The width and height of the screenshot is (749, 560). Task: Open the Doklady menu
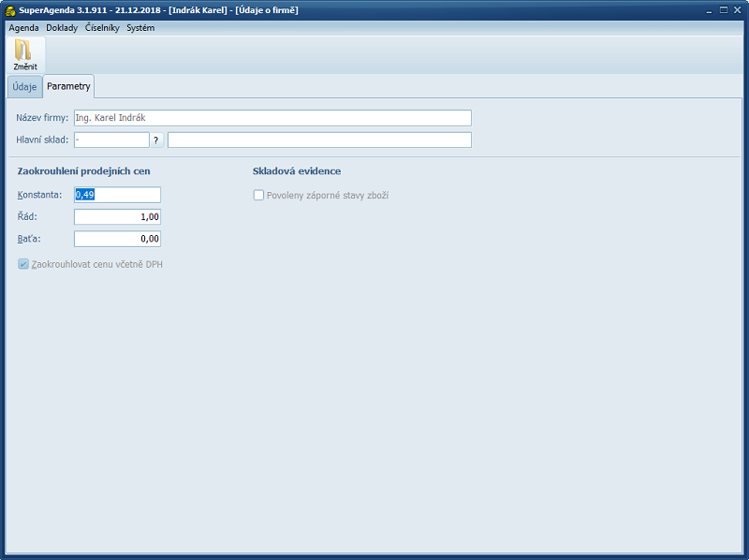point(62,28)
